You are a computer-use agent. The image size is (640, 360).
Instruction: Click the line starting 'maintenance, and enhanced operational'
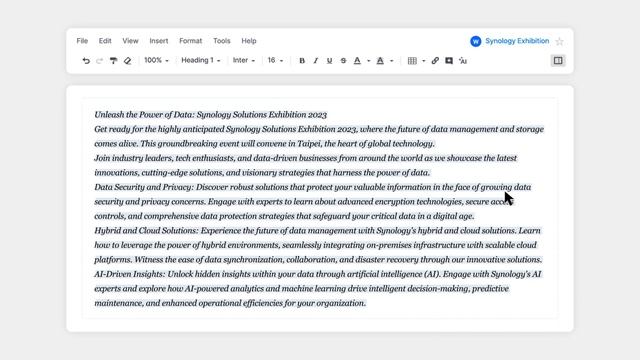(x=230, y=303)
